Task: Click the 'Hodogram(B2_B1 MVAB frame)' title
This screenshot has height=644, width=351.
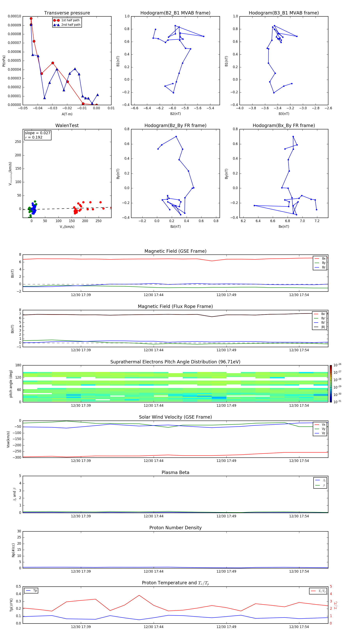Action: coord(175,13)
